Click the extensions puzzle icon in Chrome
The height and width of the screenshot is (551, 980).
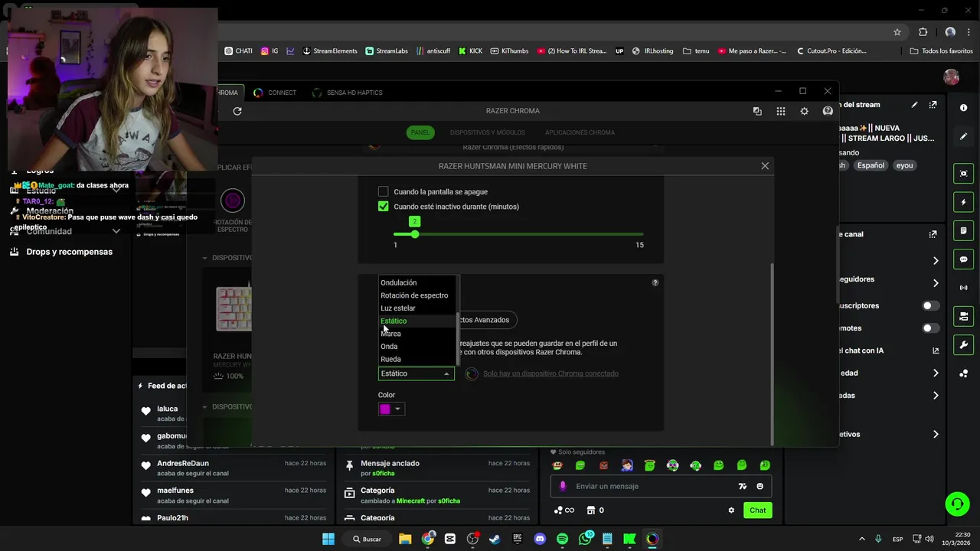tap(923, 32)
